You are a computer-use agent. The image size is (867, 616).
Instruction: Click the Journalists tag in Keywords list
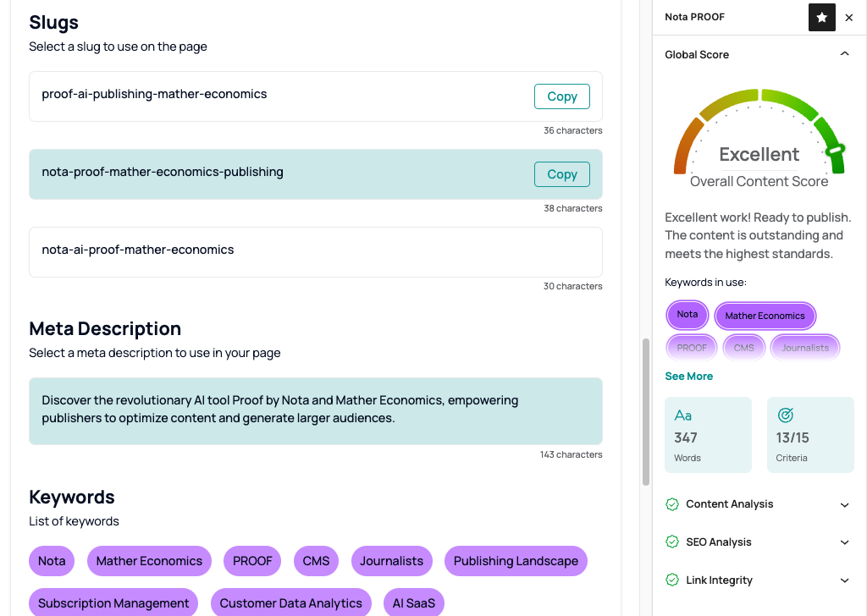coord(391,561)
